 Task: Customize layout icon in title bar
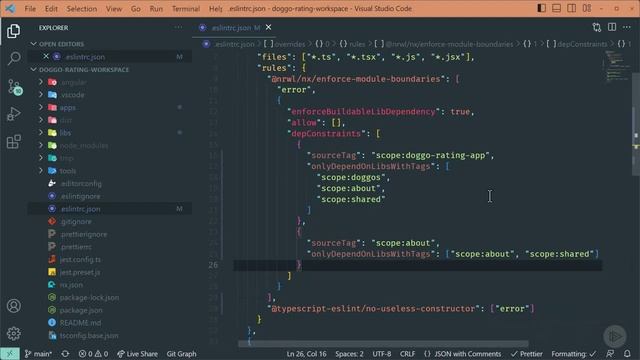(587, 8)
